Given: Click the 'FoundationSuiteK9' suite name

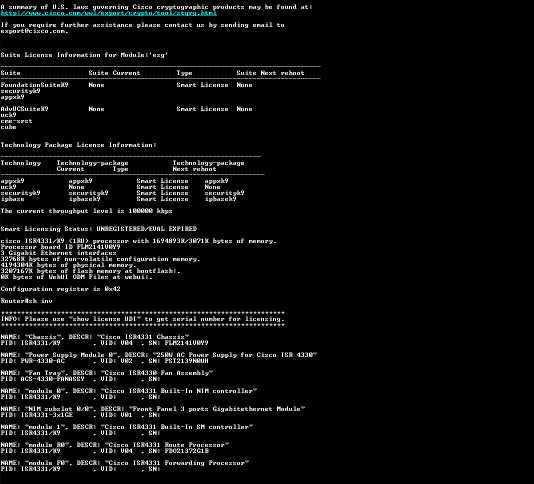Looking at the screenshot, I should [x=34, y=85].
